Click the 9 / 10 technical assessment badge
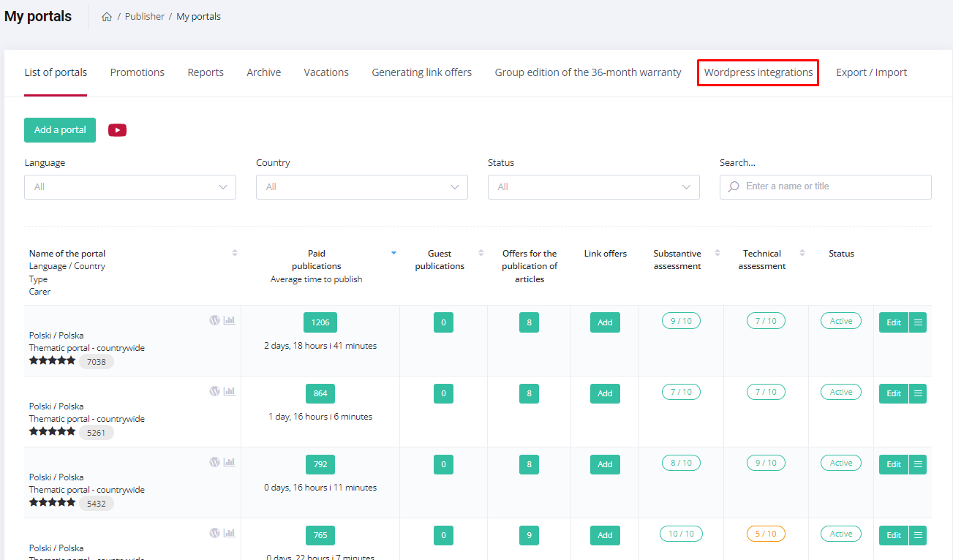953x560 pixels. coord(766,463)
